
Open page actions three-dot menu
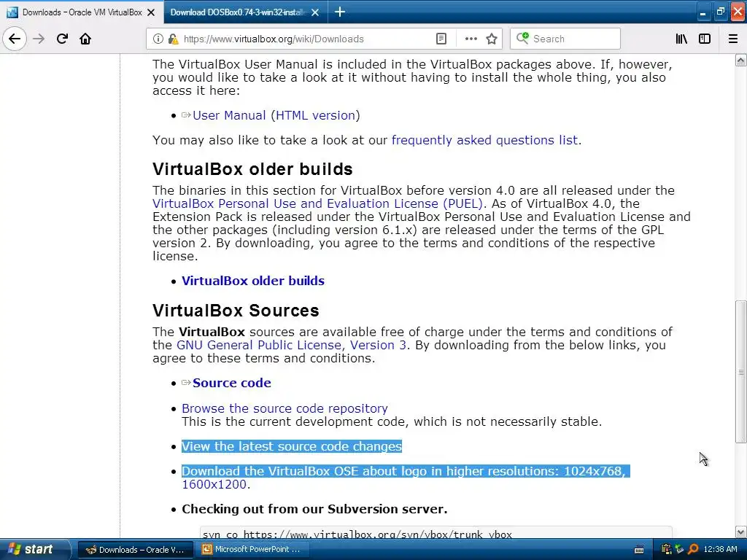click(x=471, y=39)
